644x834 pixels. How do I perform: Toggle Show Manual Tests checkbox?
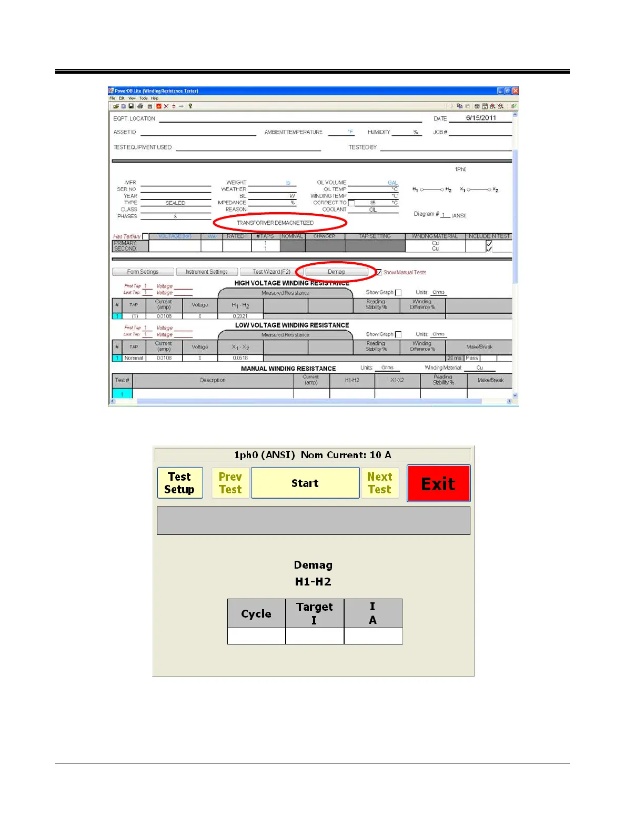(379, 272)
